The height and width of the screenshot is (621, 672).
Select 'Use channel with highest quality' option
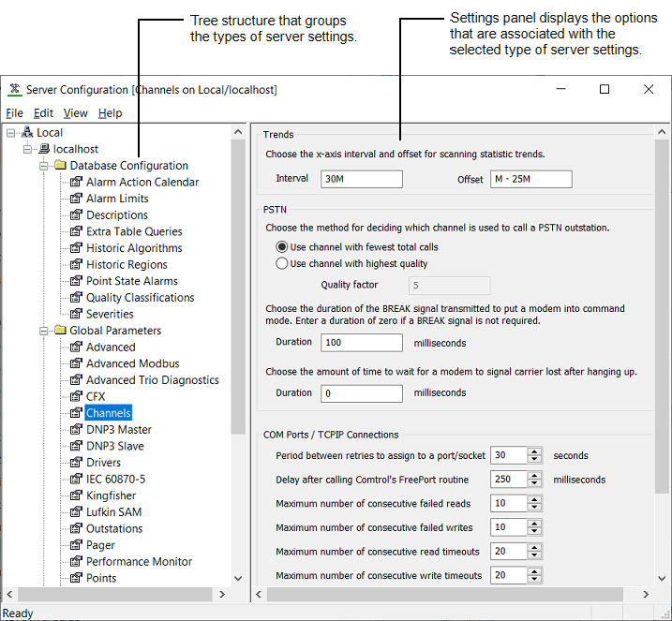click(x=282, y=264)
